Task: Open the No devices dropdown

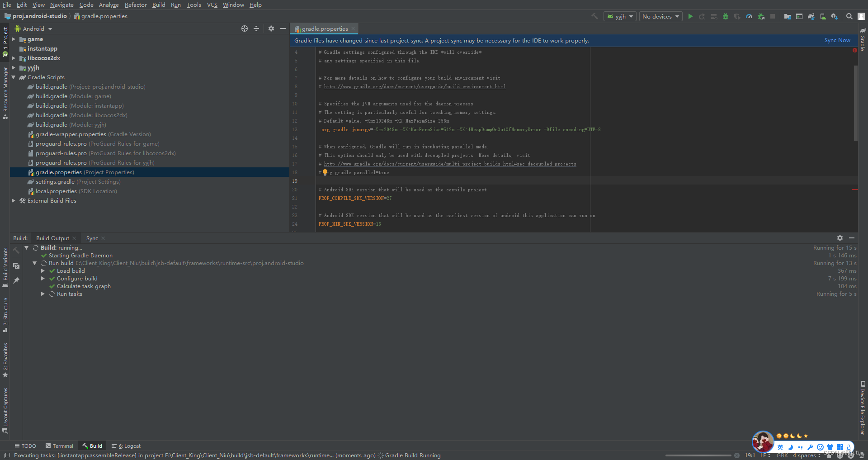Action: point(660,16)
